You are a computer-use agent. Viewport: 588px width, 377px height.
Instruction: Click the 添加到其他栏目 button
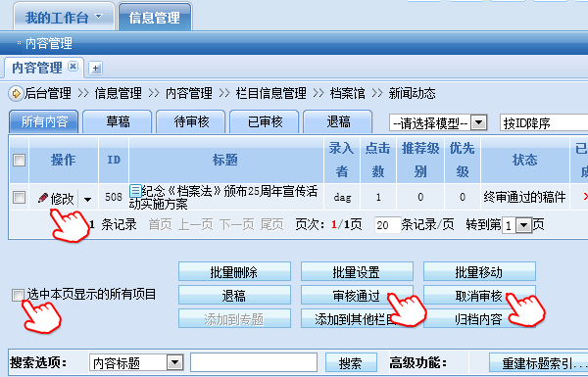[357, 318]
